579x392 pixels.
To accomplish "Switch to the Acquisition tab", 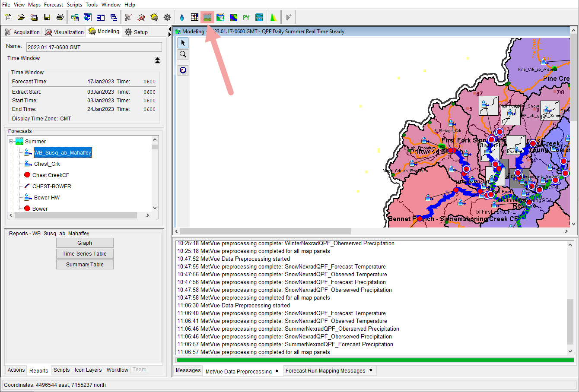I will click(x=22, y=32).
